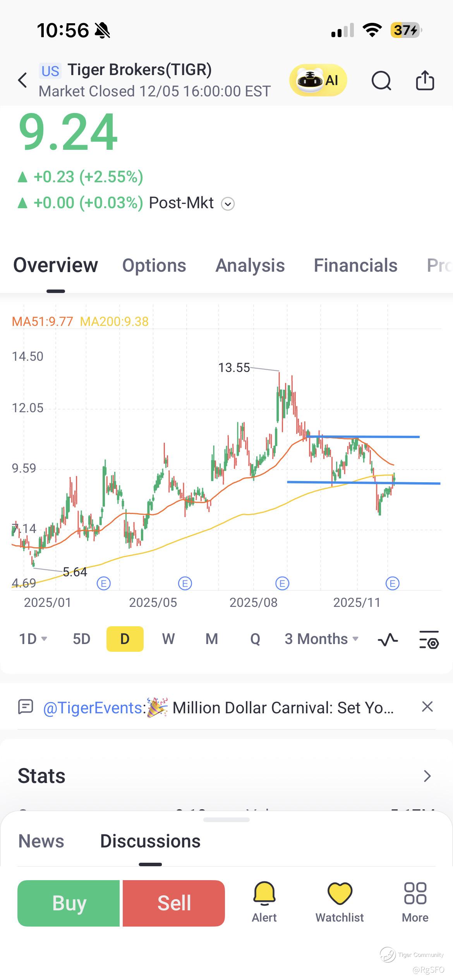453x980 pixels.
Task: Tap the Market Closed 12/05 status text
Action: tap(154, 91)
